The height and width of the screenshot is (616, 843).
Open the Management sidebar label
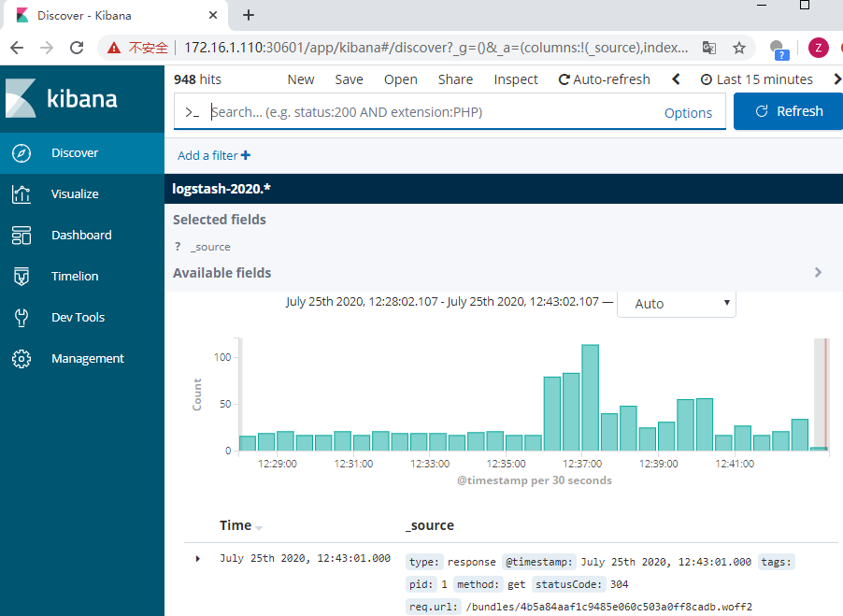coord(88,359)
